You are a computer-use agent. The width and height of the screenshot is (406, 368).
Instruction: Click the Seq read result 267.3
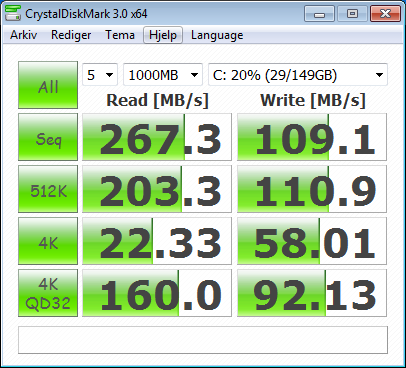pos(157,137)
